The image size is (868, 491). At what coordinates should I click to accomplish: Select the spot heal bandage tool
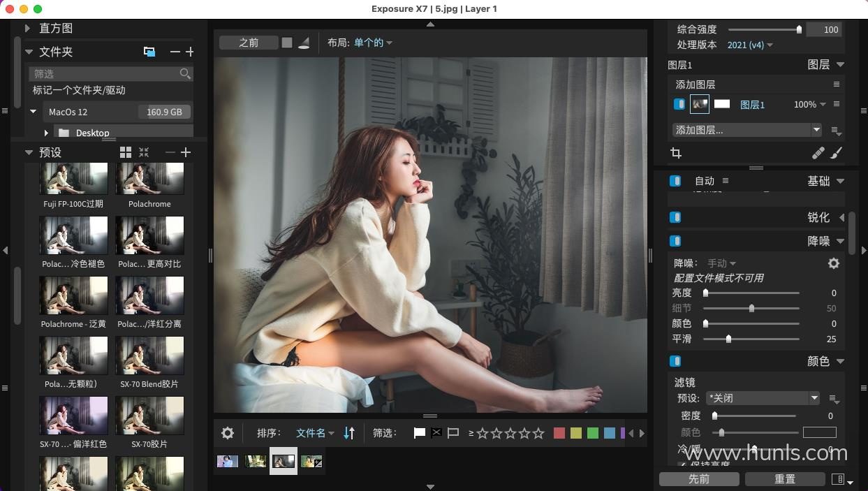818,153
